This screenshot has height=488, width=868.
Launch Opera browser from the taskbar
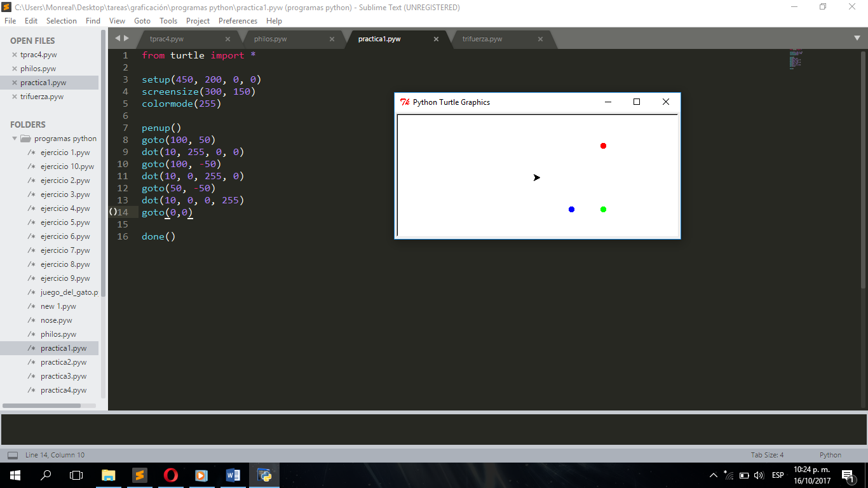click(170, 475)
